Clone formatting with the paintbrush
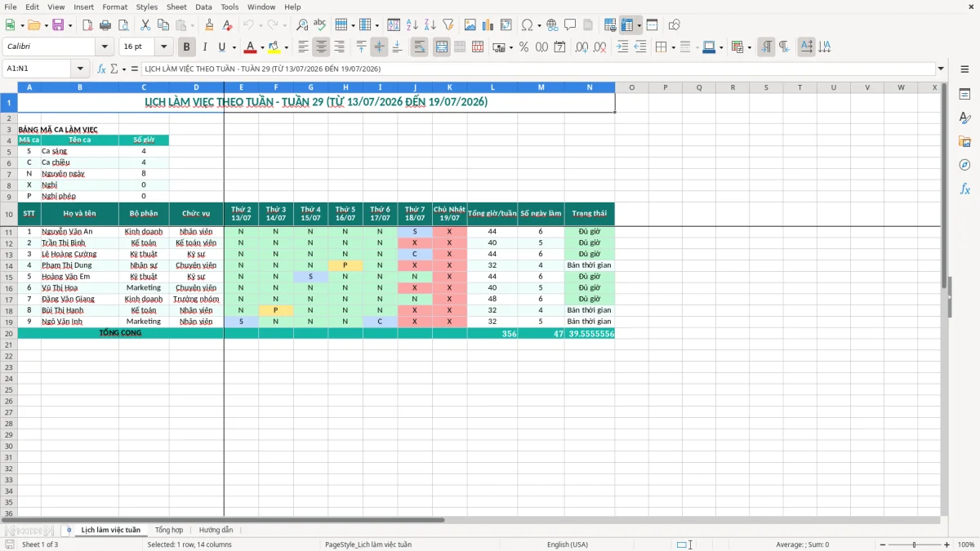Viewport: 980px width, 551px height. (x=210, y=25)
